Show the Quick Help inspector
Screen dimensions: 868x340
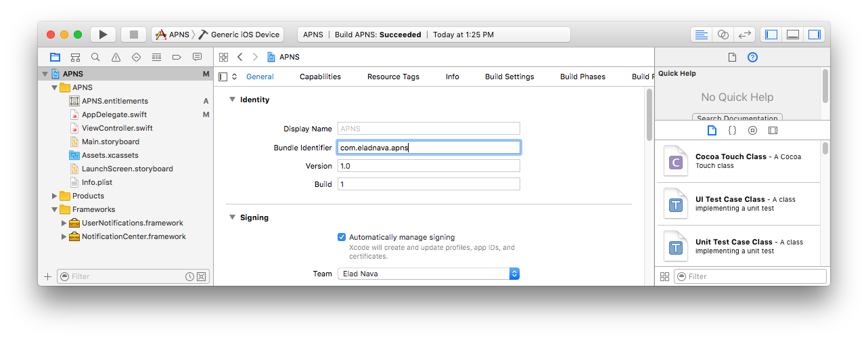pos(752,57)
